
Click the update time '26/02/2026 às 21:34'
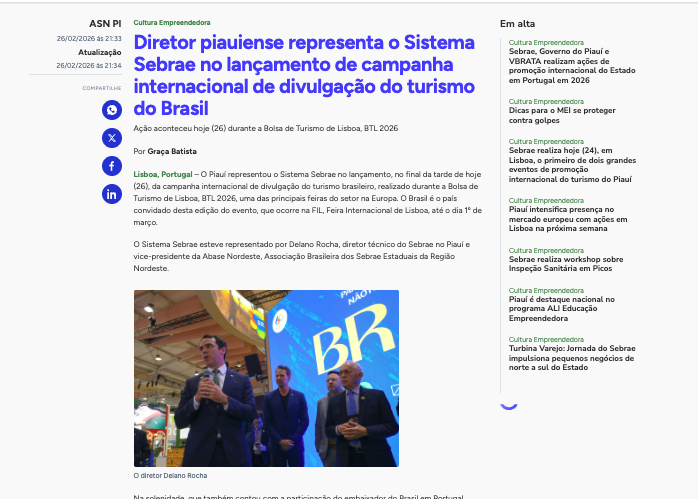89,65
